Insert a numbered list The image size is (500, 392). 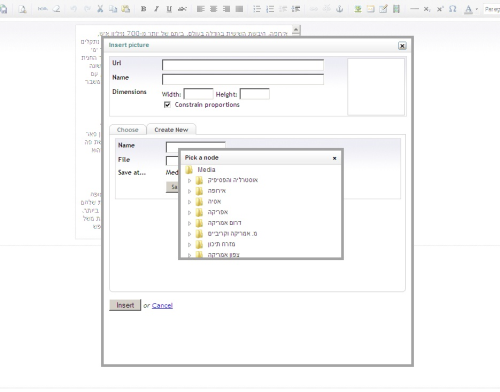[x=270, y=9]
